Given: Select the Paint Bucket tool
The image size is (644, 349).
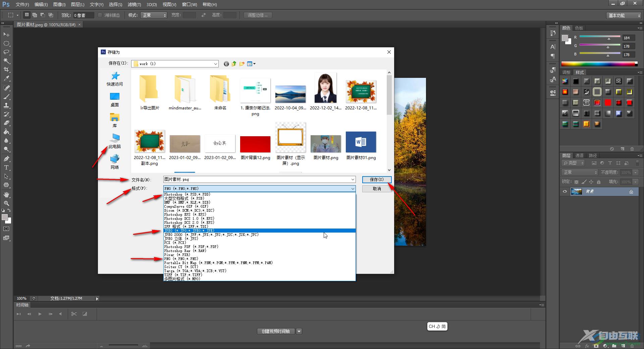Looking at the screenshot, I should (6, 132).
